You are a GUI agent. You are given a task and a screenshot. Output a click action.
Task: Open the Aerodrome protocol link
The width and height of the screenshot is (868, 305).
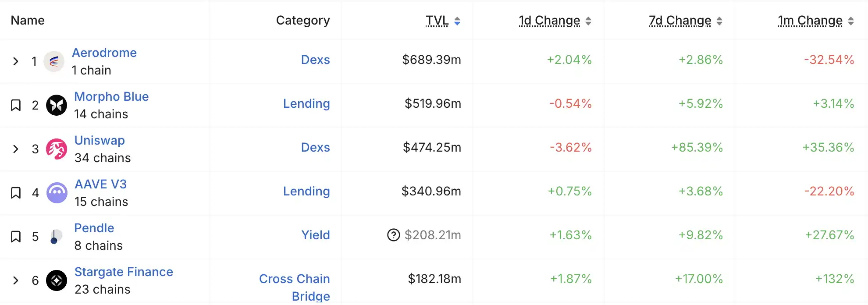pos(104,53)
